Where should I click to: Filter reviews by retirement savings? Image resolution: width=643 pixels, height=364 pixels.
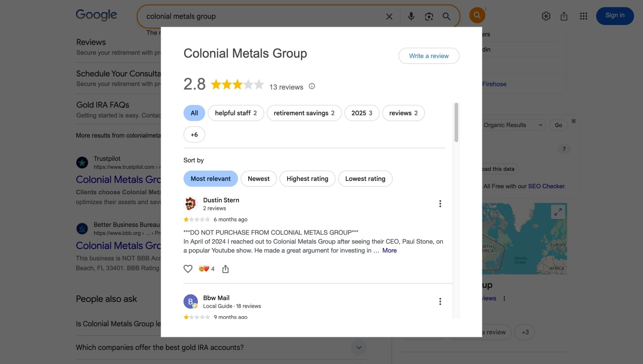[304, 113]
